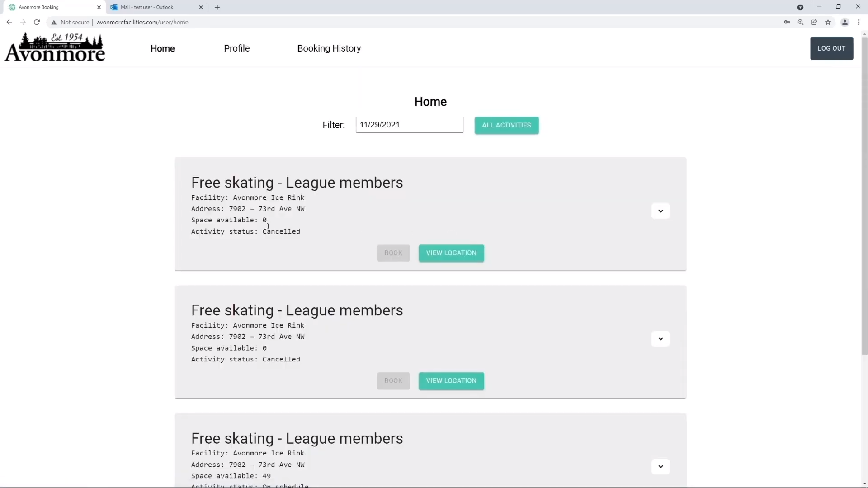The height and width of the screenshot is (488, 868).
Task: Bookmark the page using the star icon
Action: click(828, 22)
